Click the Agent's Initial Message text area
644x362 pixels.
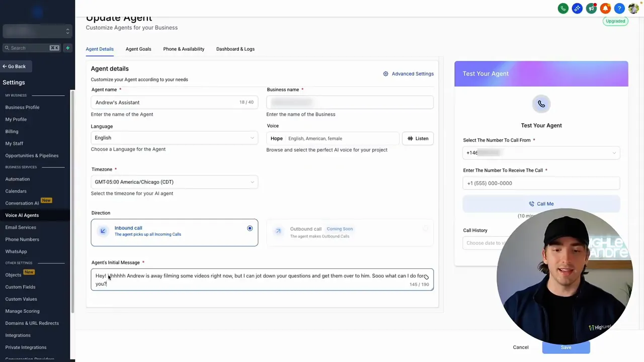tap(262, 280)
